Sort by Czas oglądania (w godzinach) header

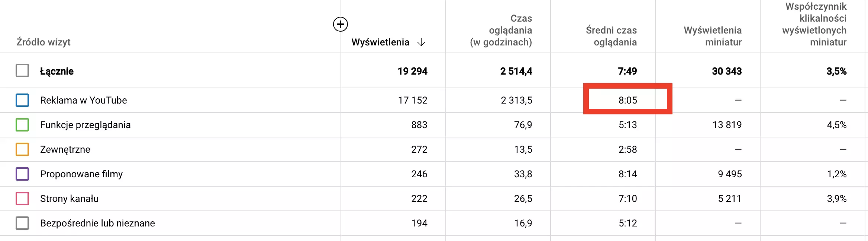point(501,30)
